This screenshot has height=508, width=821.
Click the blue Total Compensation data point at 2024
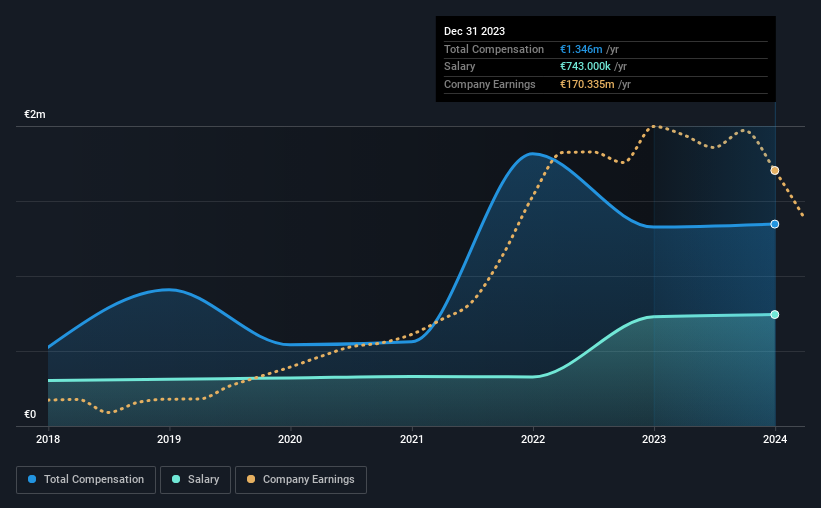pos(774,224)
